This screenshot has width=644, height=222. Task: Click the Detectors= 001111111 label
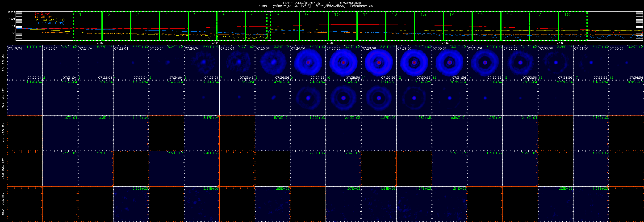tap(368, 6)
